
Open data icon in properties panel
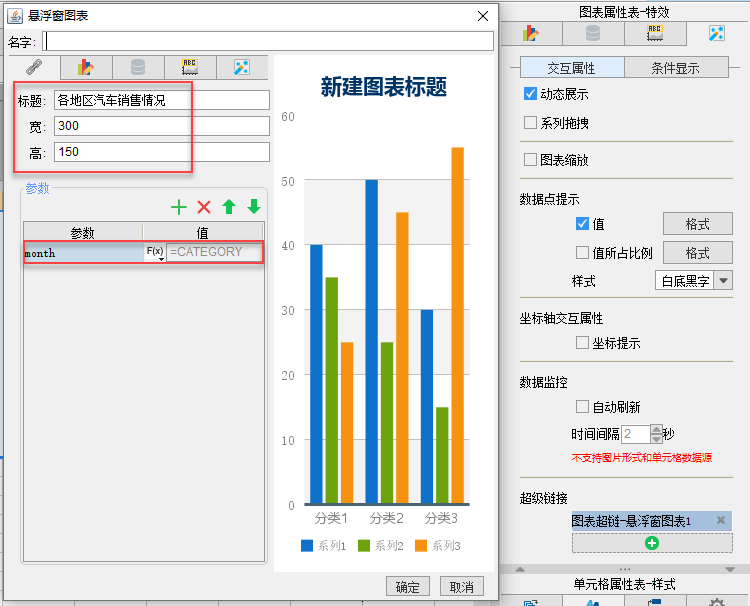(593, 33)
